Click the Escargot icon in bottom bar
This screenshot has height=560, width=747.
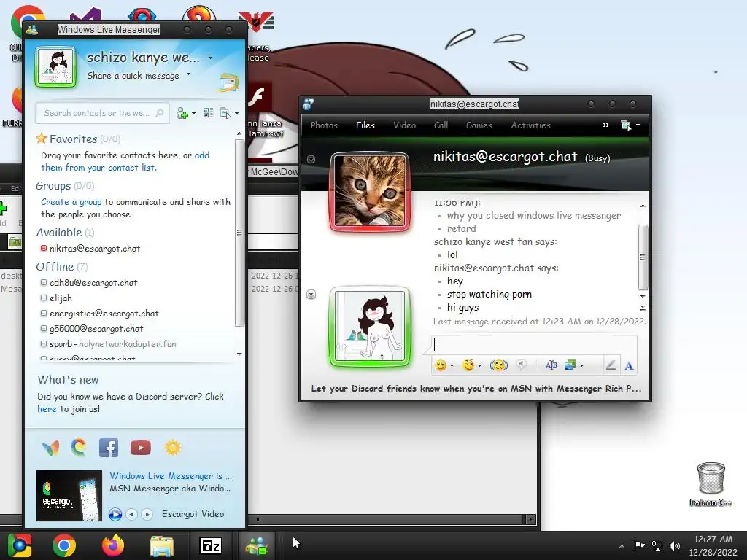[x=79, y=447]
